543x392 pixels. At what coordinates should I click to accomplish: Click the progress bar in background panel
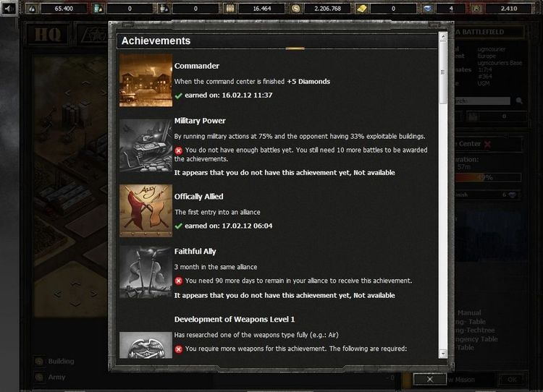(488, 177)
